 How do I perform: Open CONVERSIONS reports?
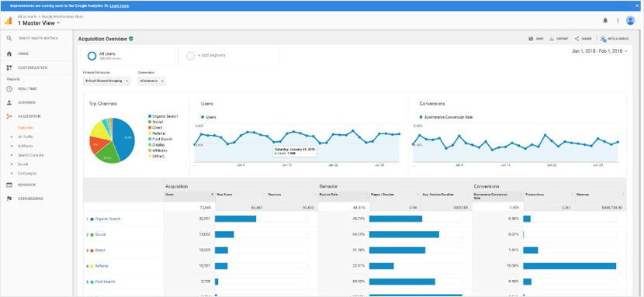pos(30,199)
